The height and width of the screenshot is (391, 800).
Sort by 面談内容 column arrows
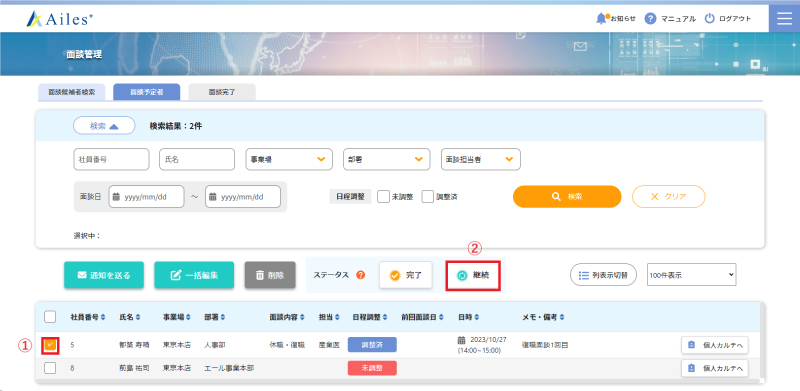click(302, 317)
